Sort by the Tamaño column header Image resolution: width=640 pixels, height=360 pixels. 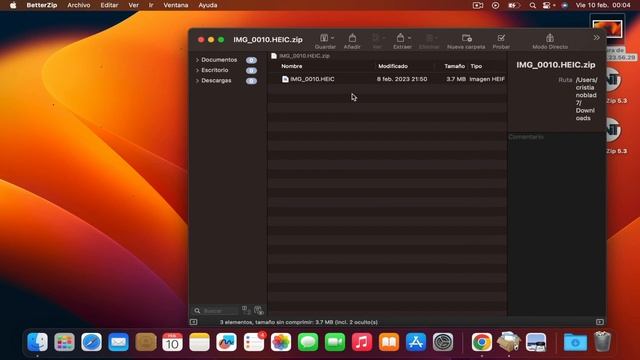[x=454, y=66]
